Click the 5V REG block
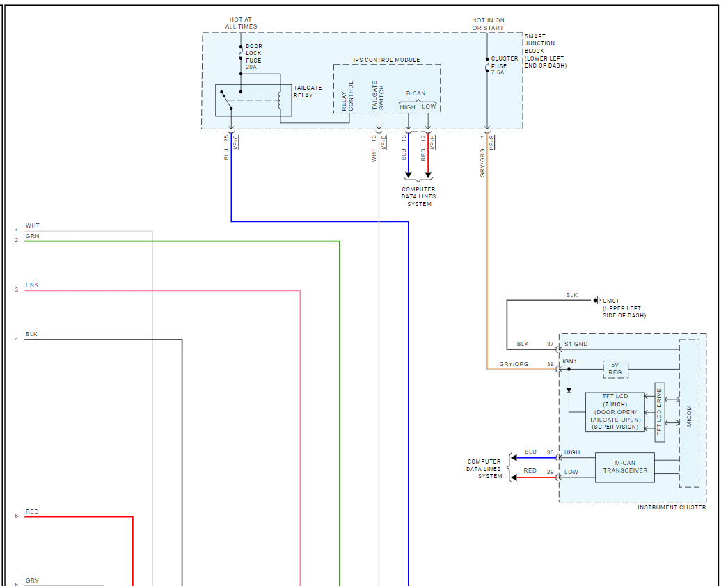Viewport: 728px width, 586px height. (615, 369)
